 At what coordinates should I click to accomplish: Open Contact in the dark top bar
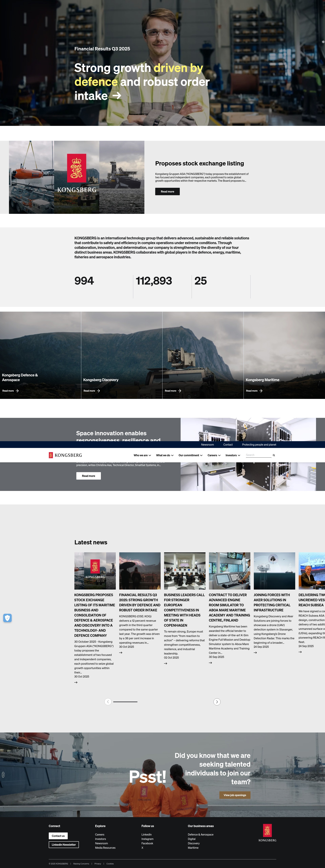coord(228,445)
